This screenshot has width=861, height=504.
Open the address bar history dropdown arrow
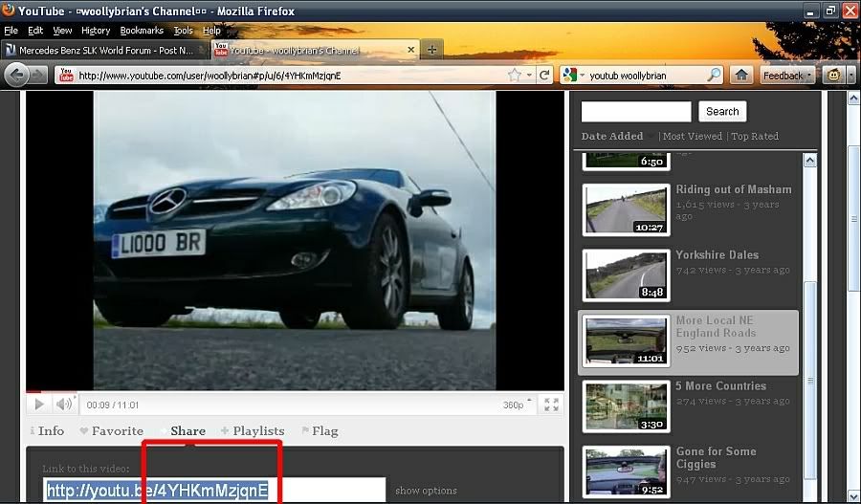(x=529, y=76)
